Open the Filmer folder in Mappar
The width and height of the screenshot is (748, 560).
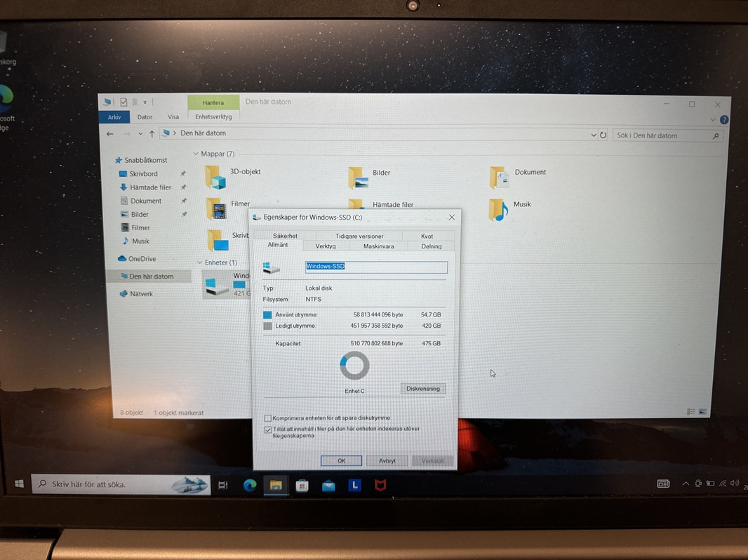pyautogui.click(x=216, y=209)
